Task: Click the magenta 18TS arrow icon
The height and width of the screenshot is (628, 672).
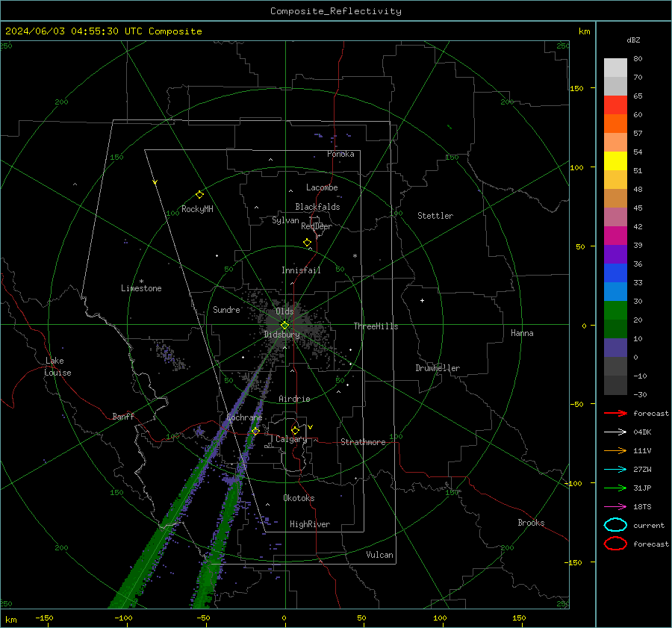Action: pyautogui.click(x=615, y=507)
